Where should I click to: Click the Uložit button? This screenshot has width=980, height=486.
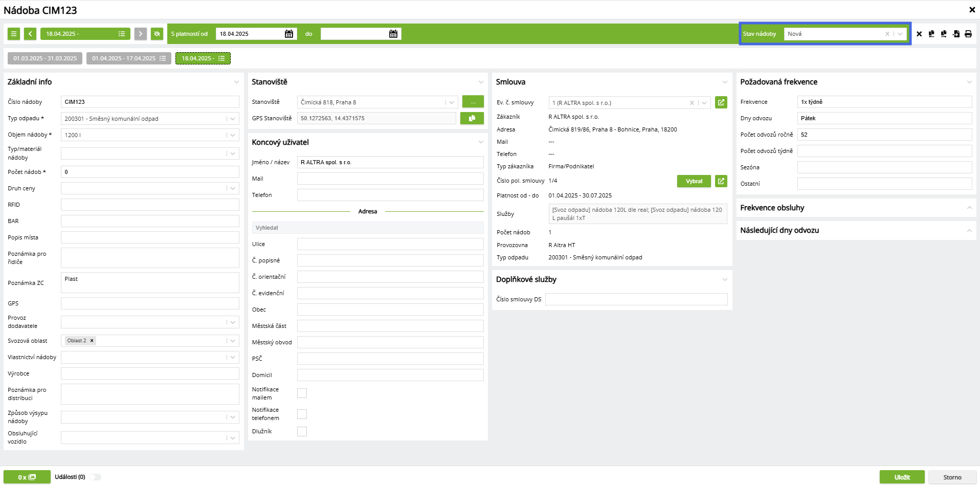(902, 477)
